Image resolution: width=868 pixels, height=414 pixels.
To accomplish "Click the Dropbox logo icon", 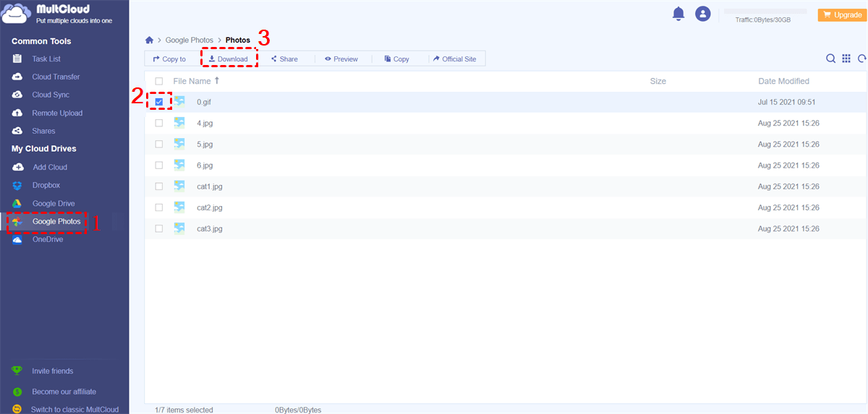I will coord(17,186).
